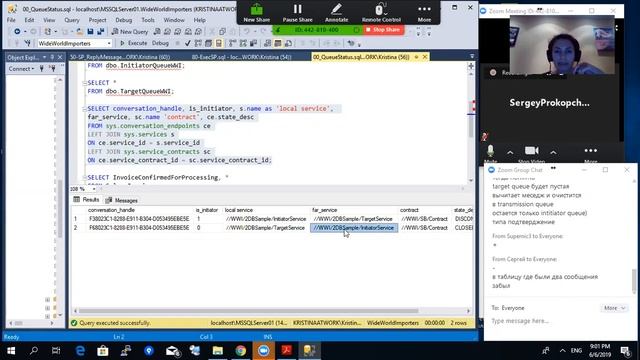Viewport: 640px width, 360px height.
Task: Select row 2 local service TargetService cell
Action: (x=266, y=228)
